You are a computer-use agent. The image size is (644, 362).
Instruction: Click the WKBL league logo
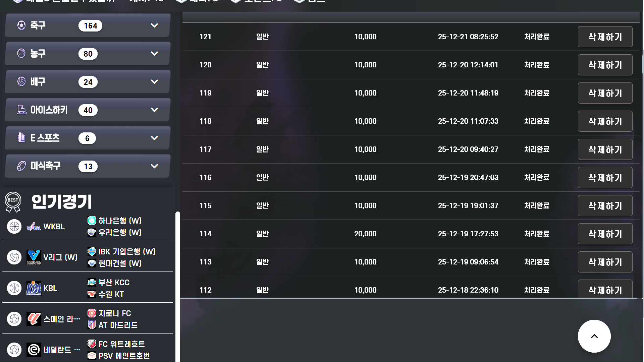click(34, 227)
